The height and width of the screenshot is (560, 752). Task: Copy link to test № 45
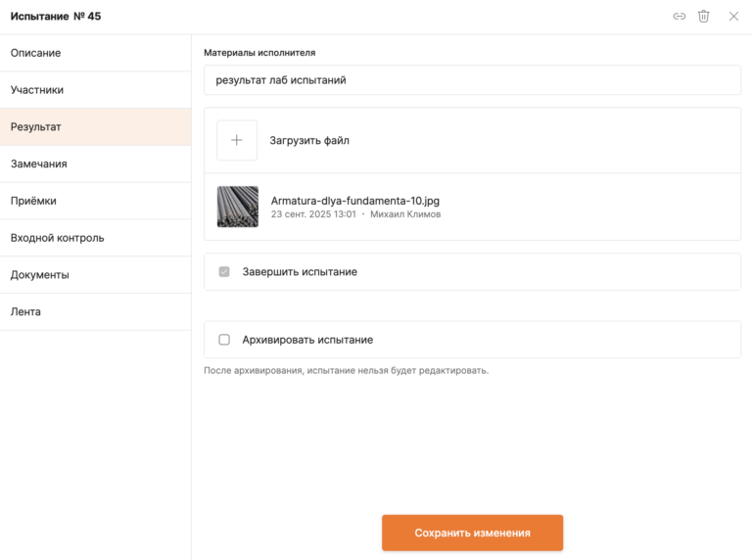pyautogui.click(x=679, y=17)
